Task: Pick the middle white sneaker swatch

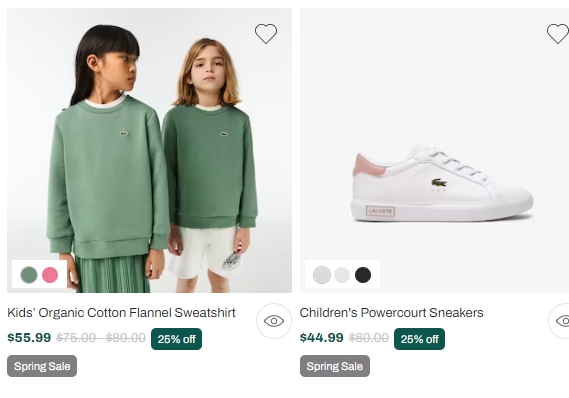Action: pyautogui.click(x=342, y=275)
